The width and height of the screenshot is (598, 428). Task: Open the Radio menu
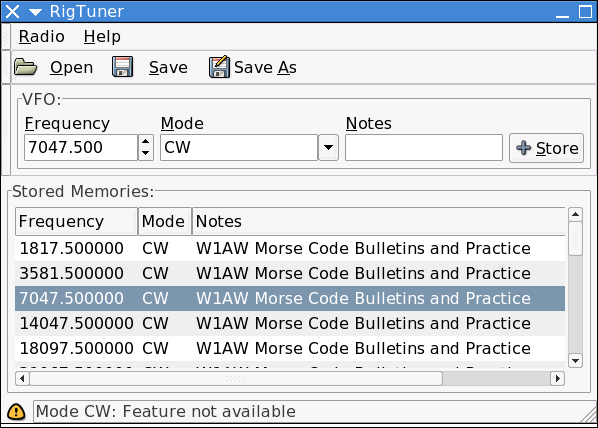[42, 37]
